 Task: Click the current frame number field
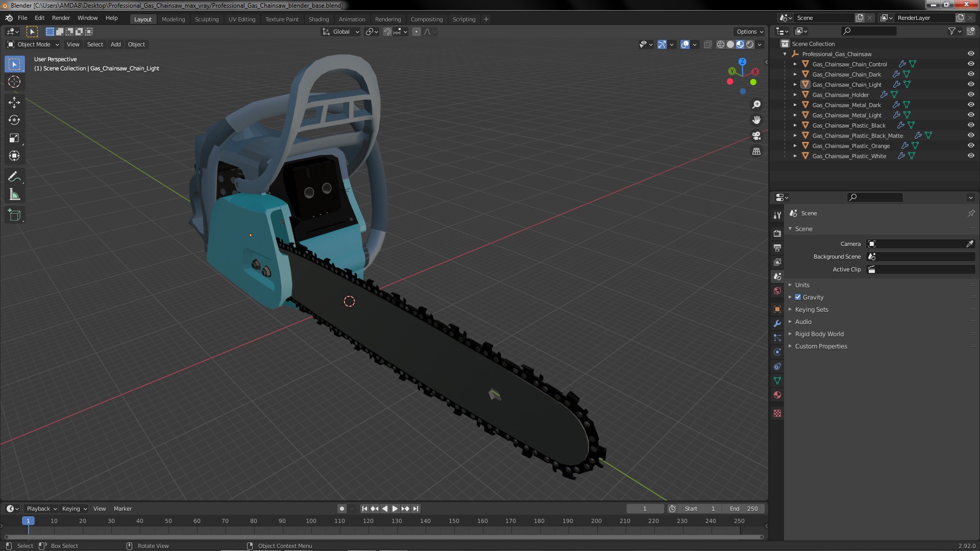[x=645, y=509]
